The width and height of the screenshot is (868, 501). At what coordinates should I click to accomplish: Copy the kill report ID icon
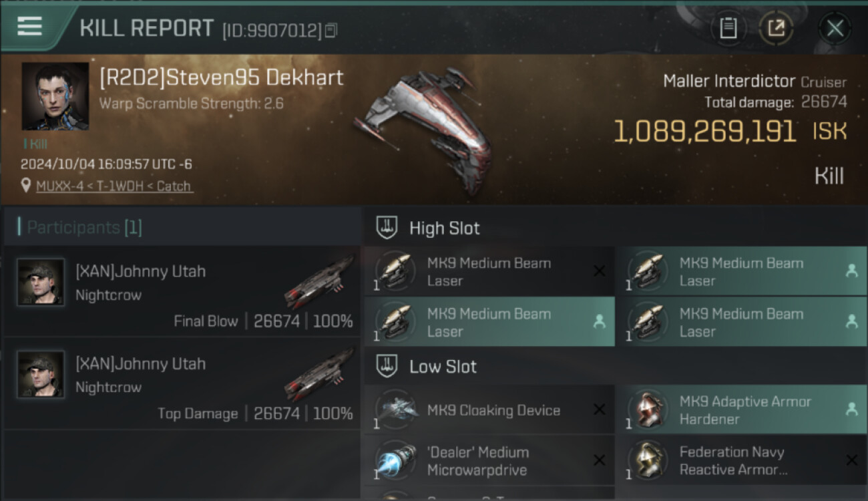tap(331, 30)
